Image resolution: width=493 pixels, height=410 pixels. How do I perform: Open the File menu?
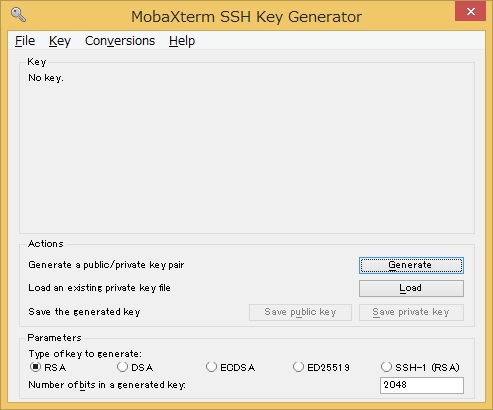click(x=25, y=41)
